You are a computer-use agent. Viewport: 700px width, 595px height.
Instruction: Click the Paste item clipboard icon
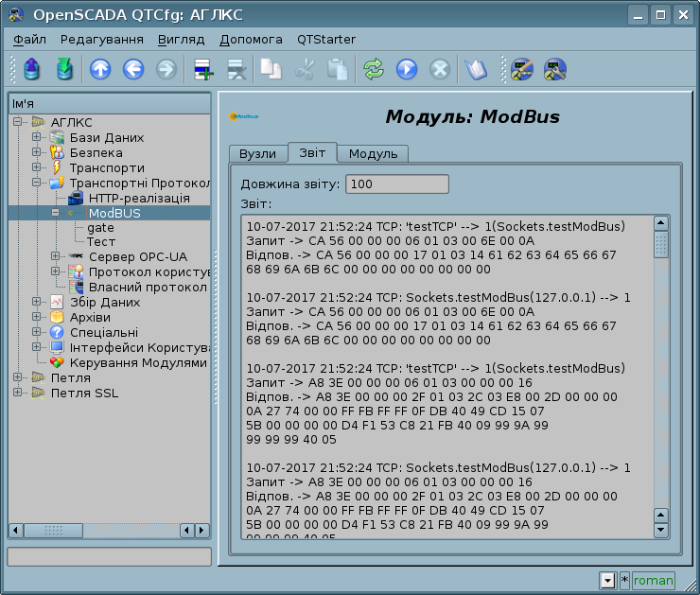(x=338, y=69)
